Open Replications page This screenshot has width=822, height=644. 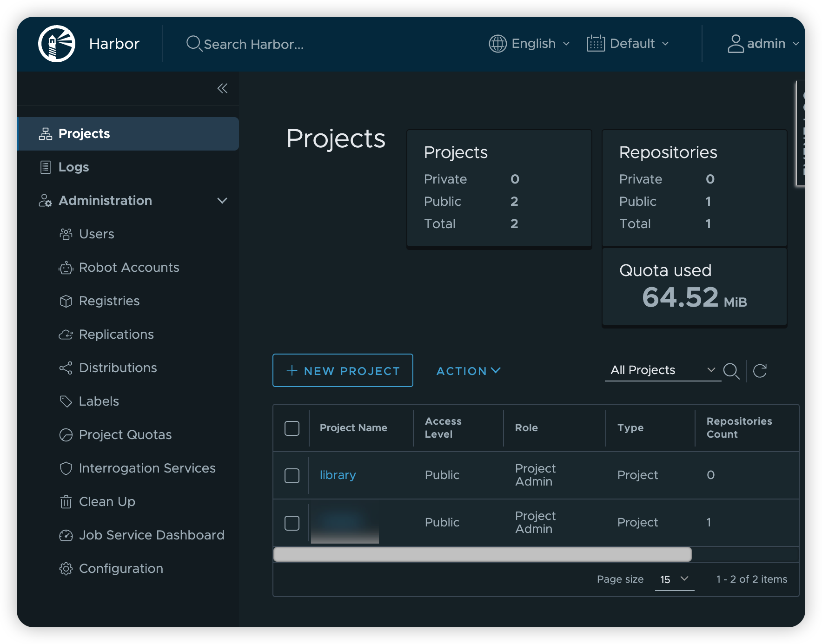point(116,335)
